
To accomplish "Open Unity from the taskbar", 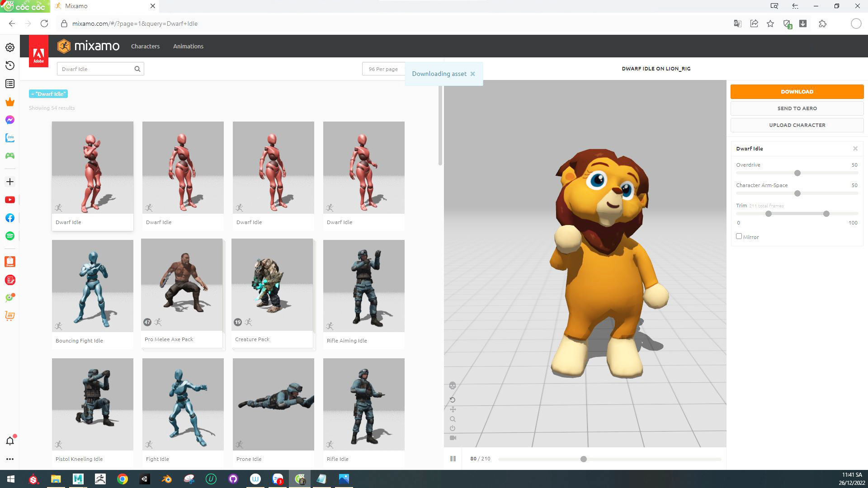I will (145, 479).
